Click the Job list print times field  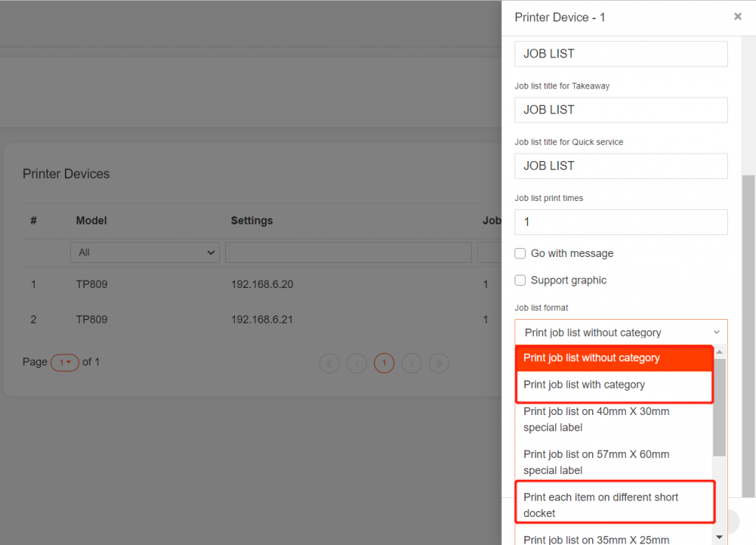point(621,222)
